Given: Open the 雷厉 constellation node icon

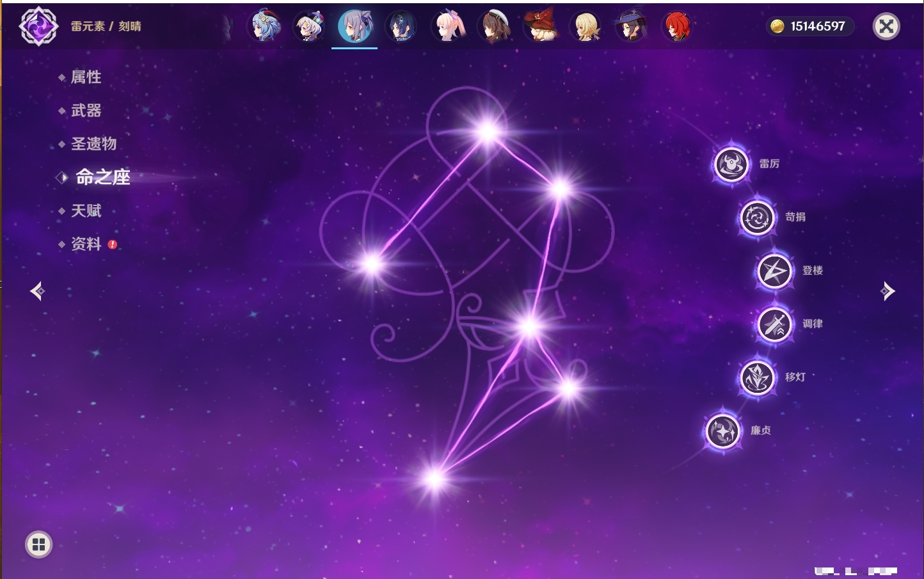Looking at the screenshot, I should (x=731, y=164).
